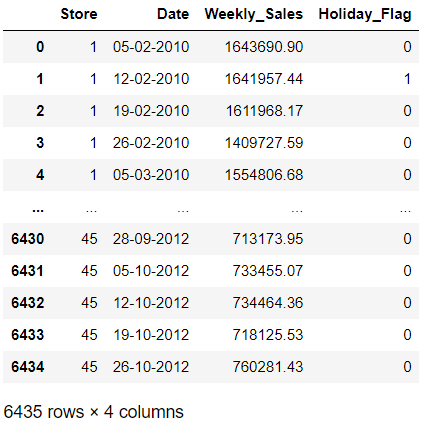The image size is (427, 421).
Task: Click the date 05-03-2010
Action: pyautogui.click(x=151, y=175)
